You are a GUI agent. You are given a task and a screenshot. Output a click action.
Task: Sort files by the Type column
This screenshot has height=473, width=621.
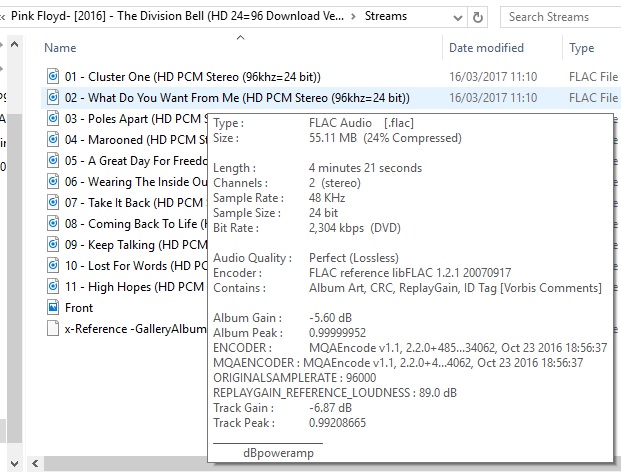pyautogui.click(x=581, y=48)
